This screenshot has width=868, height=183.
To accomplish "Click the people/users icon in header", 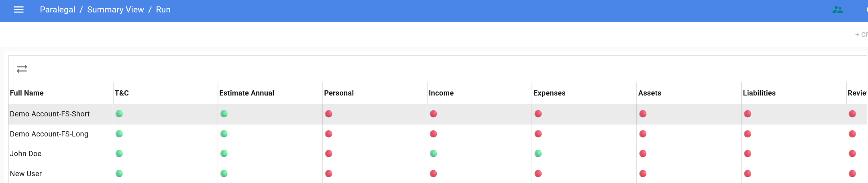I will (x=837, y=10).
